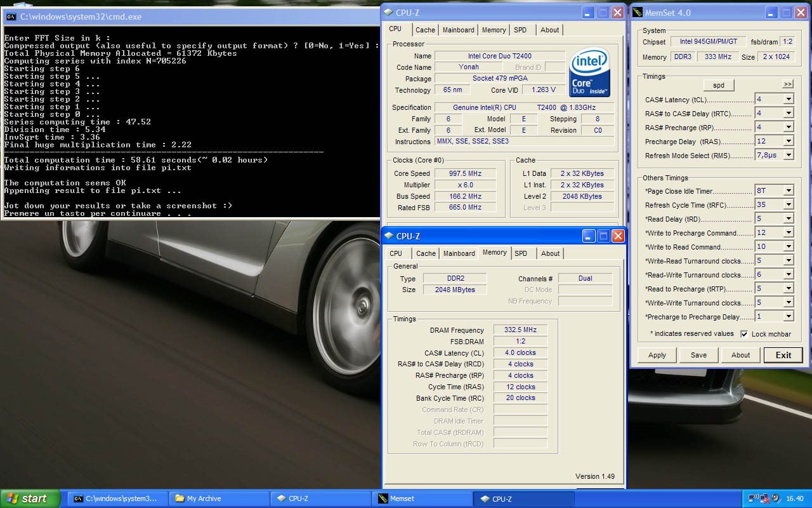The image size is (812, 508).
Task: Click the system tray clock showing 16.40
Action: [x=795, y=498]
